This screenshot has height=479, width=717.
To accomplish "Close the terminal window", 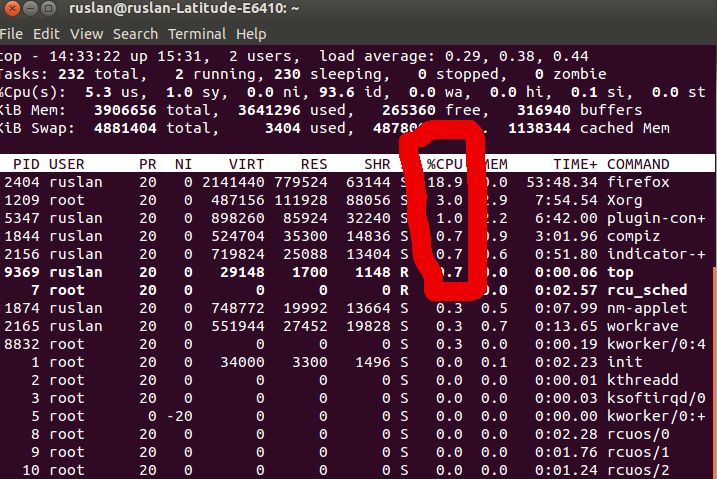I will (11, 8).
